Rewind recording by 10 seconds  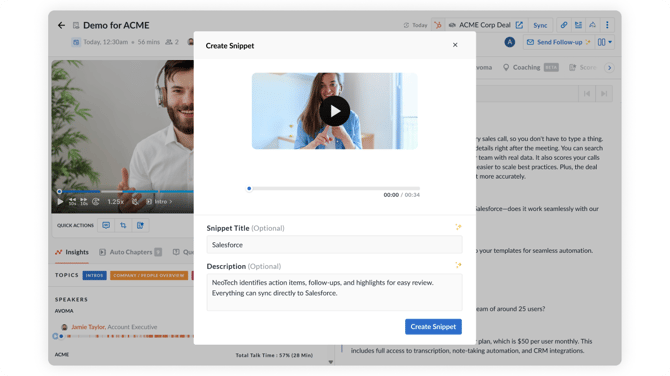click(x=72, y=201)
